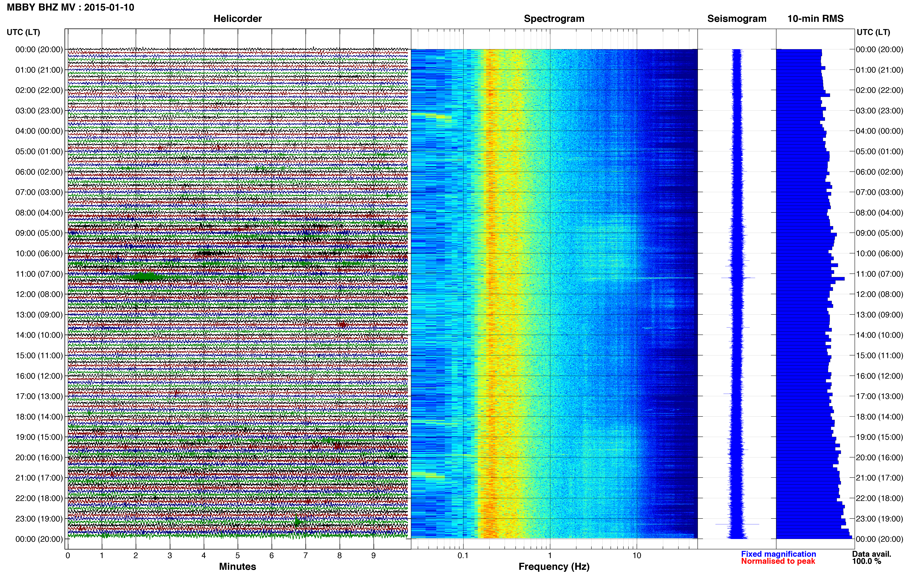Click the Spectrogram panel heading
This screenshot has height=578, width=924.
click(554, 19)
